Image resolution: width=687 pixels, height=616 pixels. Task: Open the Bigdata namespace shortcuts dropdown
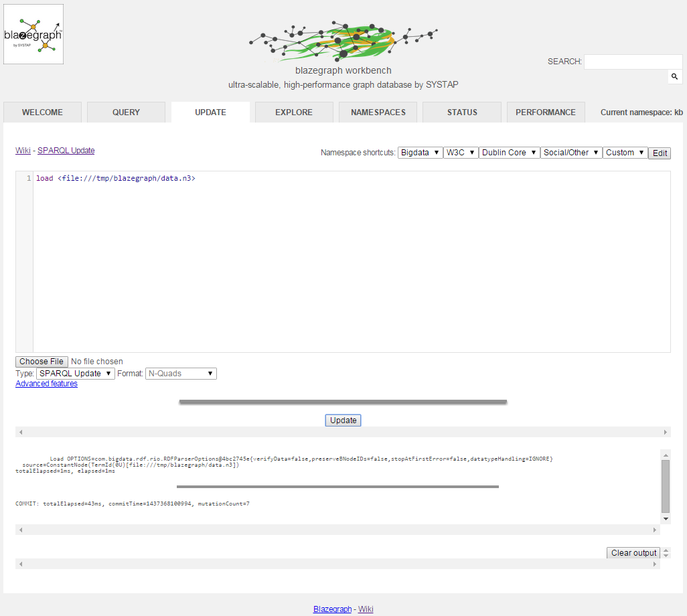[x=420, y=153]
